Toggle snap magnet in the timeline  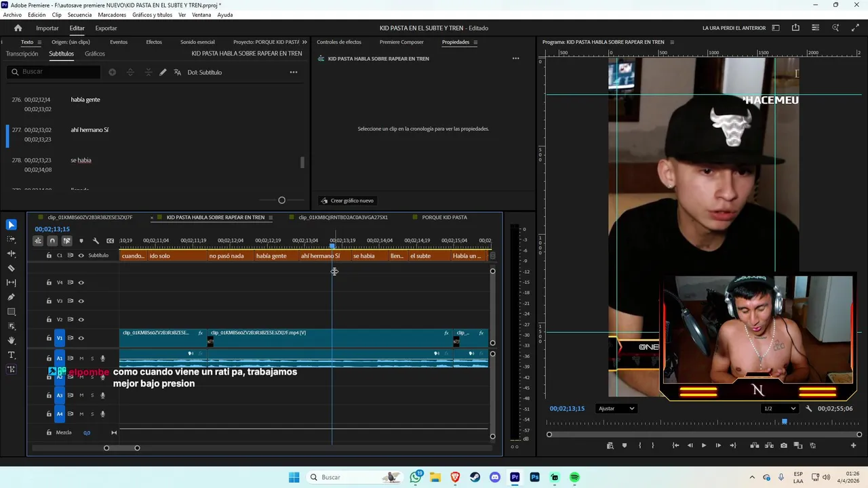pos(52,241)
